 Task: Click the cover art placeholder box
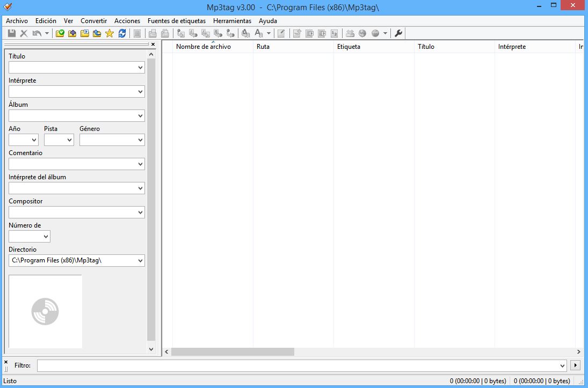pos(45,311)
